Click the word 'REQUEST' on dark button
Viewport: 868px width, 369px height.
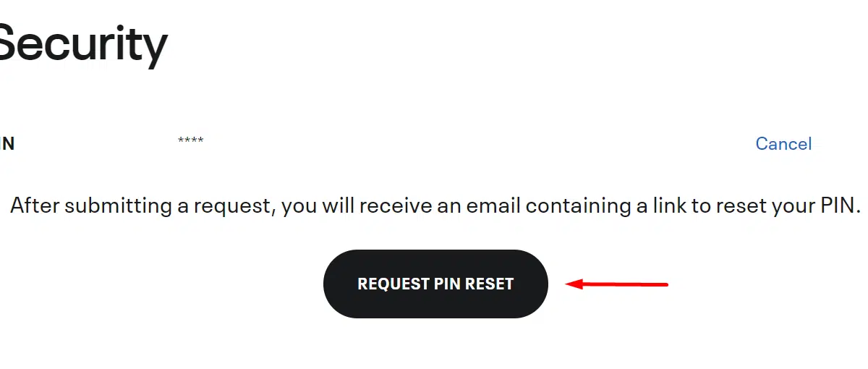(393, 284)
